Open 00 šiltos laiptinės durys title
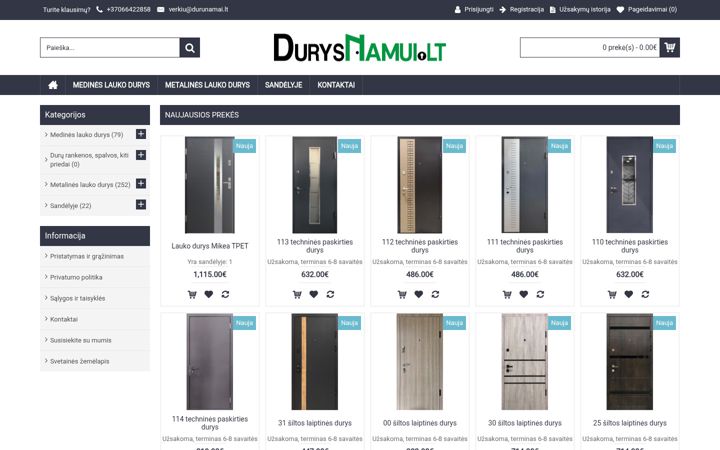Screen dimensions: 720x450 coord(420,423)
